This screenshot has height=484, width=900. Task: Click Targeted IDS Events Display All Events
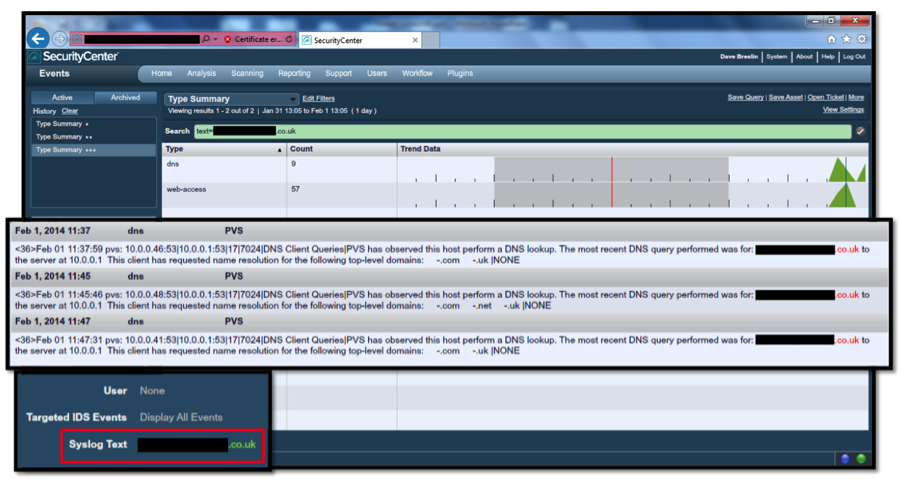click(181, 417)
